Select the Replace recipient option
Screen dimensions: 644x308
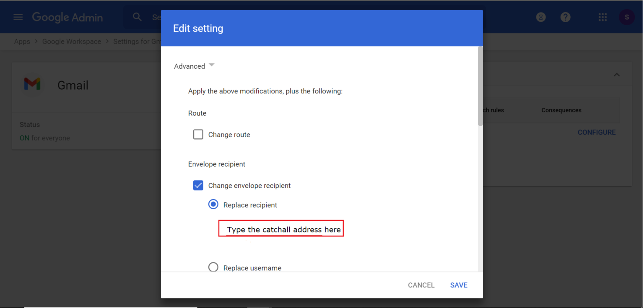tap(213, 204)
